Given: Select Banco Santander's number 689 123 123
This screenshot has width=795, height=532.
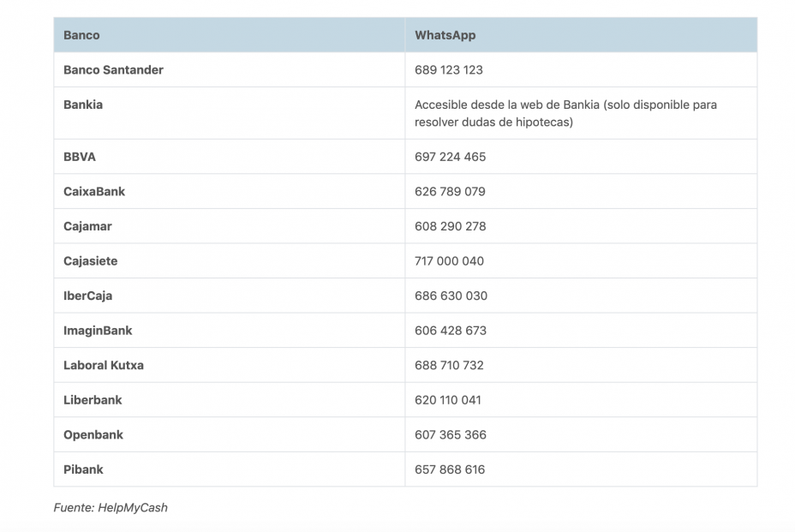Looking at the screenshot, I should [x=447, y=69].
